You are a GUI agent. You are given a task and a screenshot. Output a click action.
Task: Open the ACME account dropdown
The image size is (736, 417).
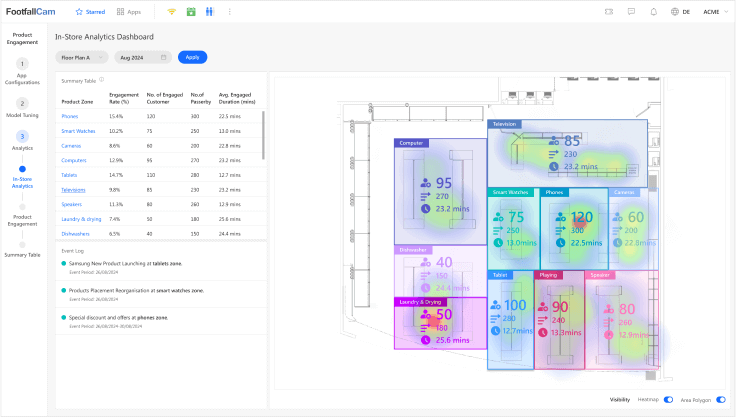coord(715,12)
